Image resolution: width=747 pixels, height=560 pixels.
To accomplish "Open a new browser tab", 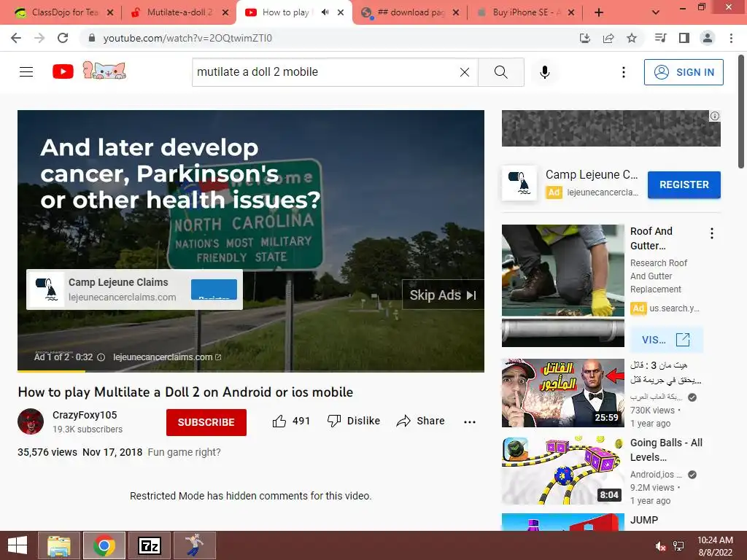I will point(599,12).
